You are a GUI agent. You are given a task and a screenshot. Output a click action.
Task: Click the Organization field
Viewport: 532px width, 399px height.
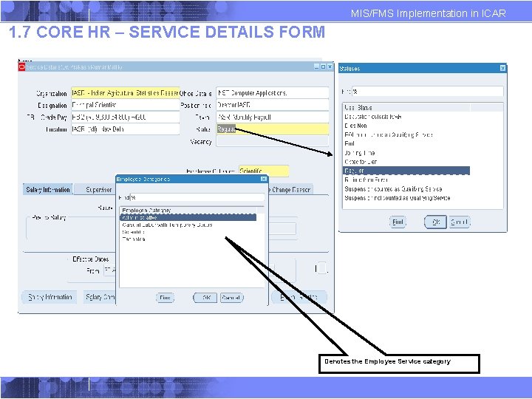[125, 93]
